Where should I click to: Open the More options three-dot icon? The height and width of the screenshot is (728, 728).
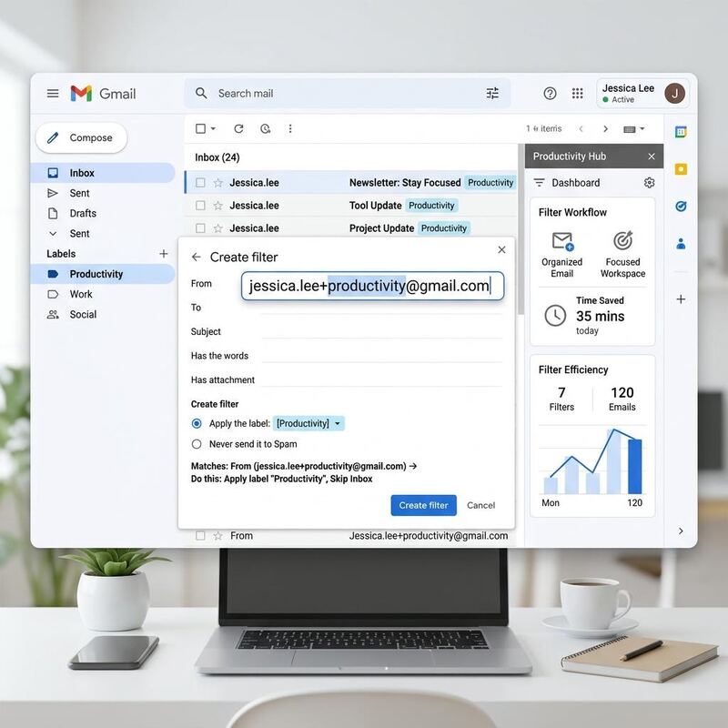click(290, 128)
